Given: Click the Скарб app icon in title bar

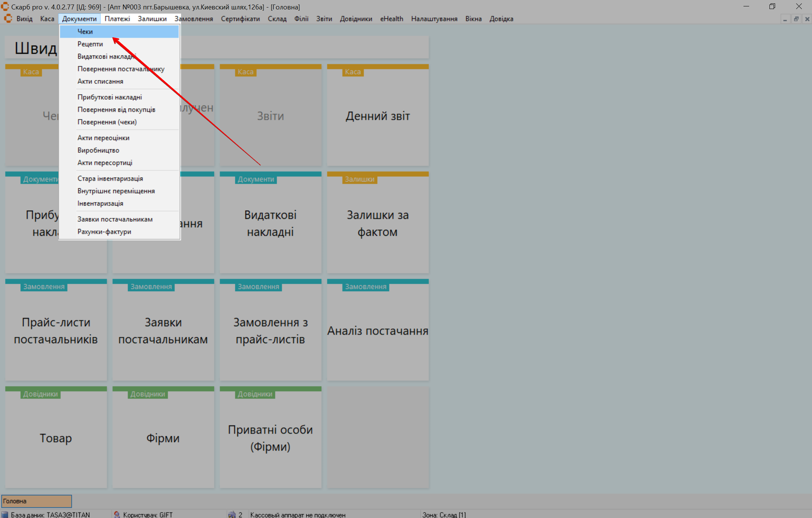Looking at the screenshot, I should (5, 6).
